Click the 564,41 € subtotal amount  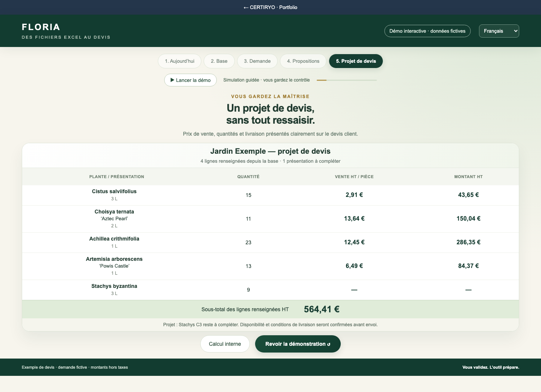(322, 309)
